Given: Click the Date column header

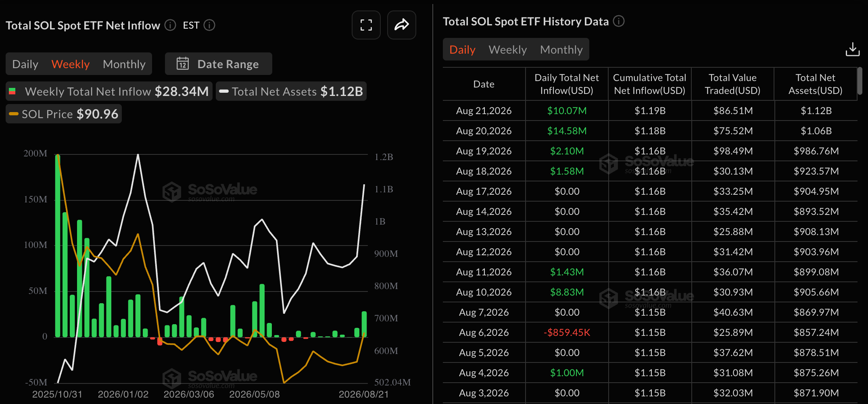Looking at the screenshot, I should (484, 84).
